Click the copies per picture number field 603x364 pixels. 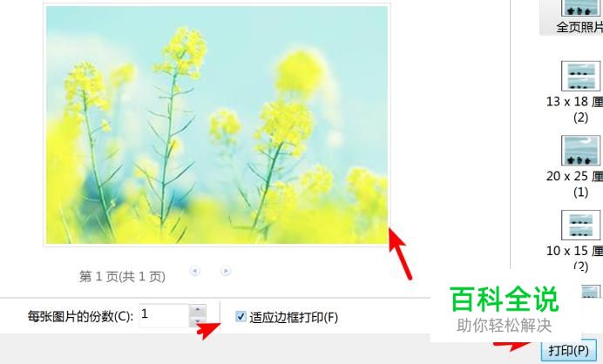164,315
